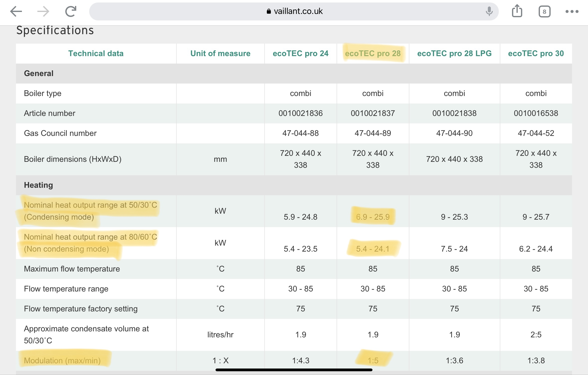Click the highlighted value 5.4 - 24.1
This screenshot has width=588, height=375.
coord(373,249)
